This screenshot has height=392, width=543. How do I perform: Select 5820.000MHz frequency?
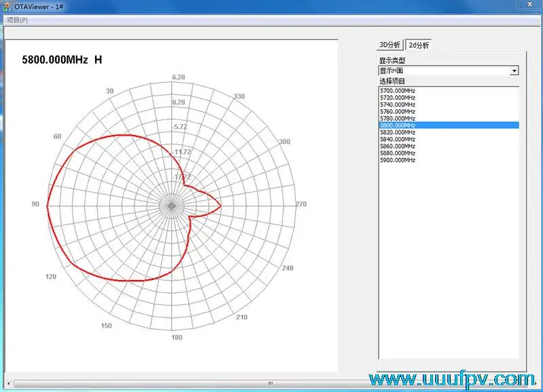point(398,132)
